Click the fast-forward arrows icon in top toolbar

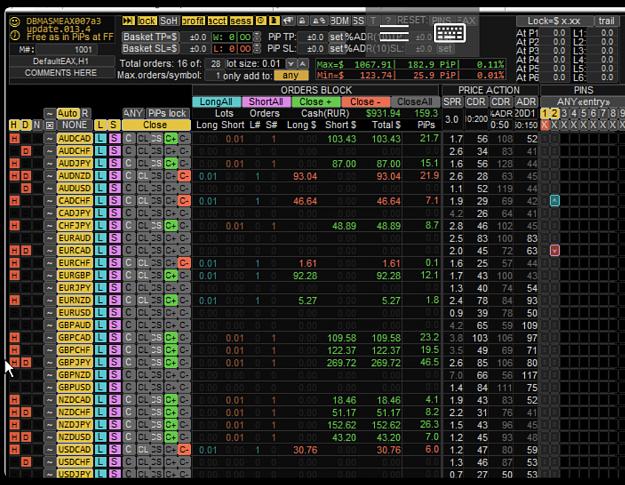128,21
